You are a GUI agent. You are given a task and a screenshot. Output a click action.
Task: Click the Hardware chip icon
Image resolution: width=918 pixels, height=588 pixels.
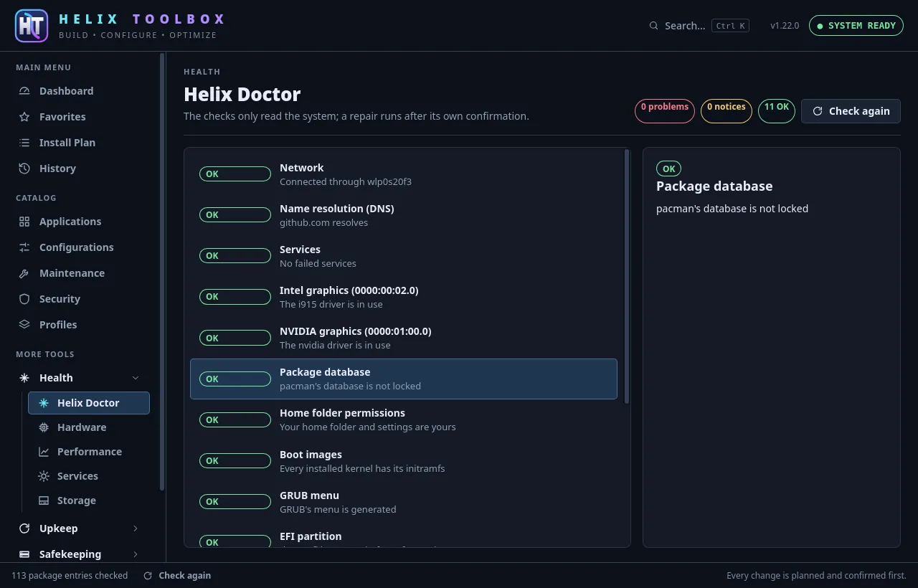pyautogui.click(x=44, y=427)
